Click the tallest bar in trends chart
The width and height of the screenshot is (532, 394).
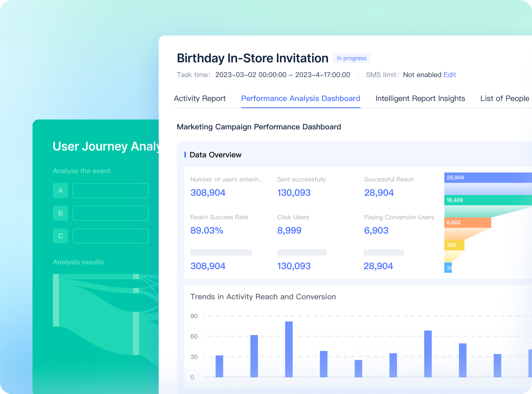pyautogui.click(x=289, y=349)
